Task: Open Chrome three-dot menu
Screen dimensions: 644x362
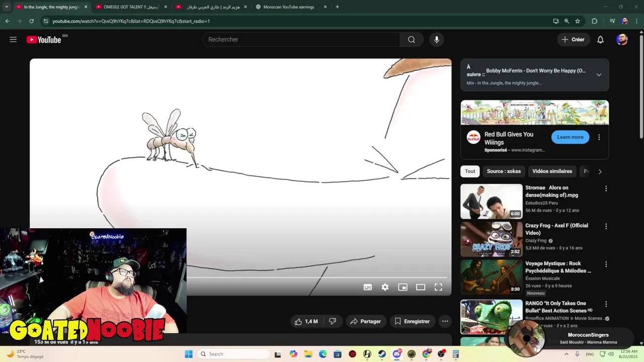Action: tap(636, 21)
